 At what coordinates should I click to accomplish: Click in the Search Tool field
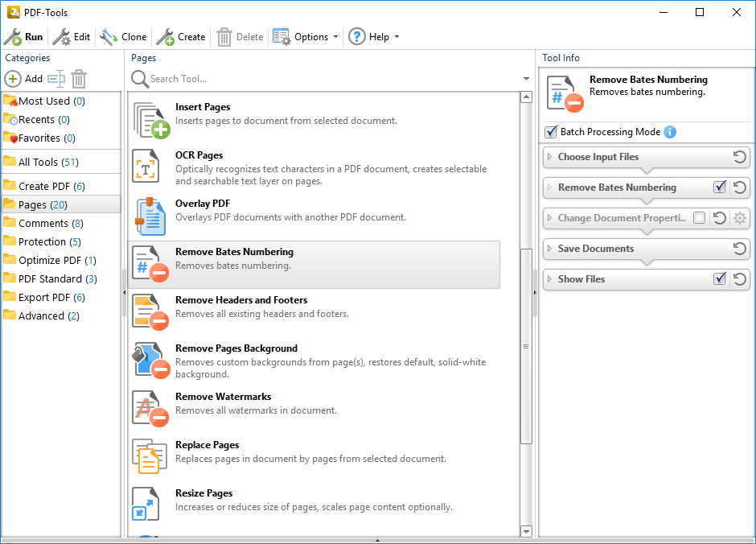point(322,79)
